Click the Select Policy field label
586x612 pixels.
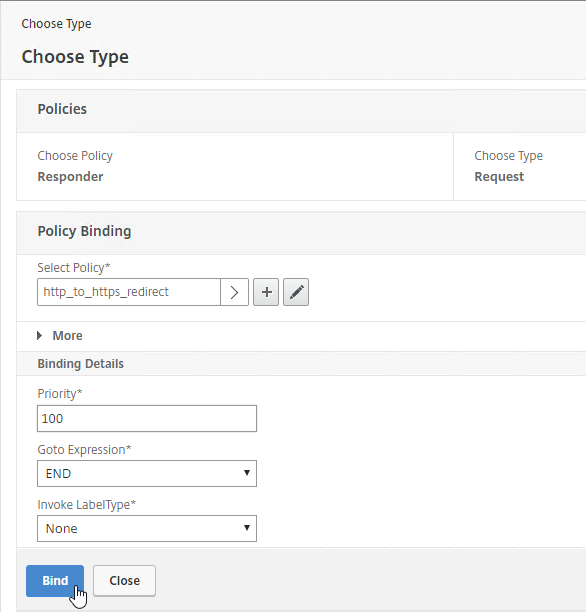pyautogui.click(x=74, y=268)
